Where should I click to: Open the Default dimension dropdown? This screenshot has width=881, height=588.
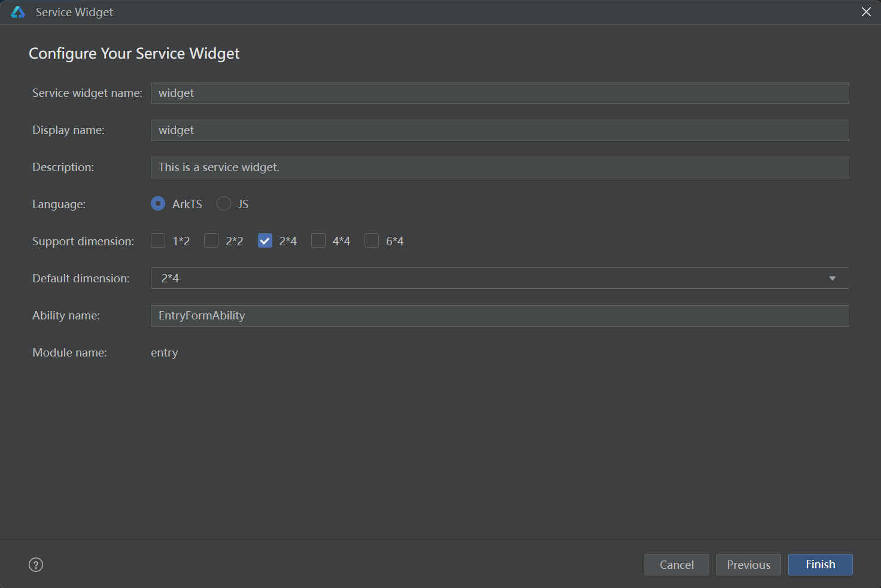(x=499, y=278)
